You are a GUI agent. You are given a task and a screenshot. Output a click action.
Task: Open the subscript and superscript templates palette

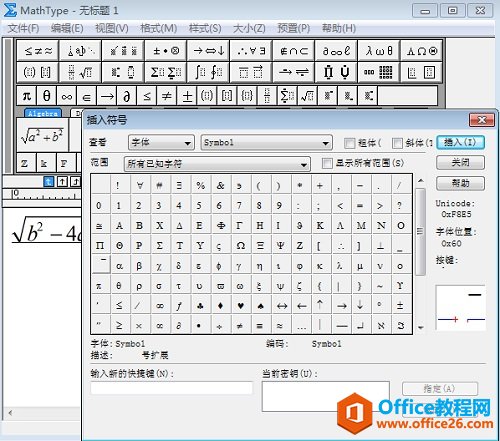(x=123, y=72)
